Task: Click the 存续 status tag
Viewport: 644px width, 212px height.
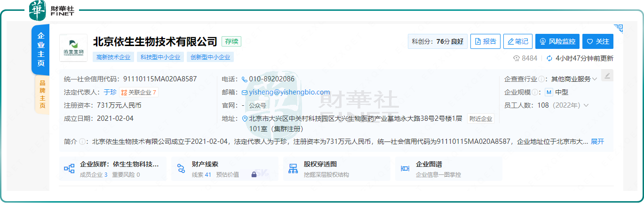Action: coord(231,41)
